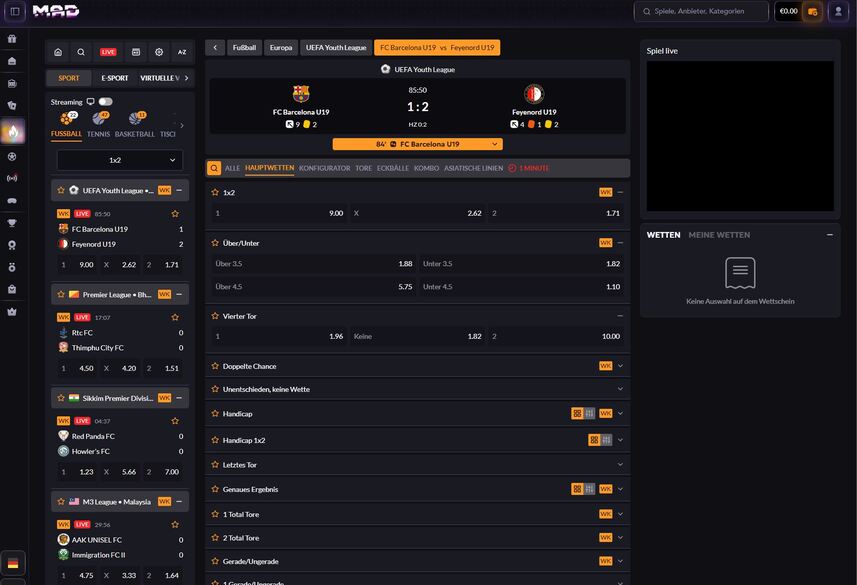Open the 1 MINUTE market tab
This screenshot has width=857, height=585.
click(x=529, y=168)
